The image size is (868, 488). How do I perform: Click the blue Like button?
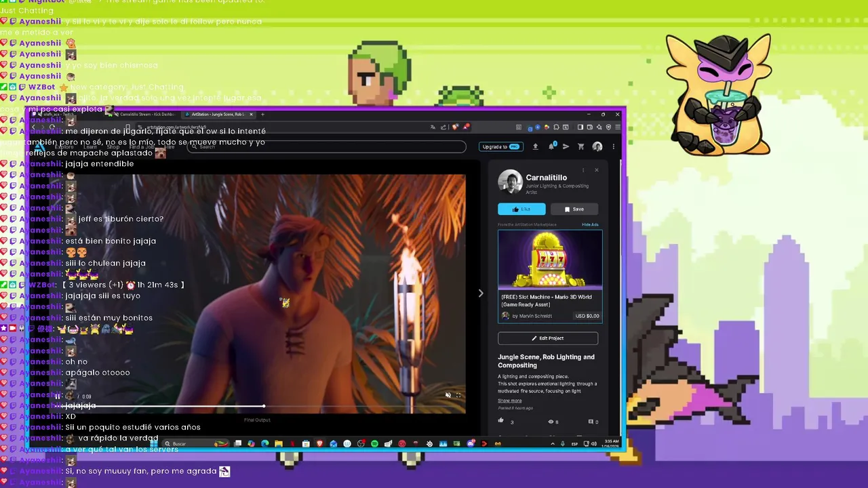(x=521, y=209)
